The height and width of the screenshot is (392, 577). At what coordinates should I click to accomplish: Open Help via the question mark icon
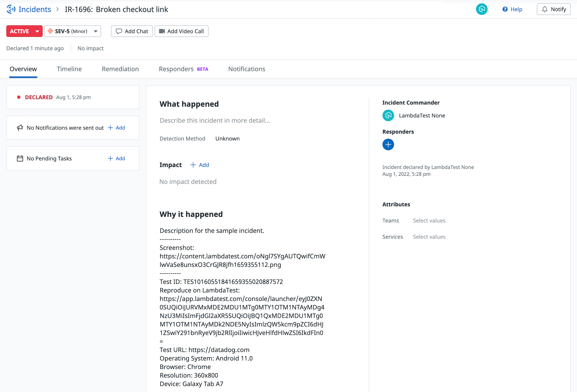pos(505,9)
